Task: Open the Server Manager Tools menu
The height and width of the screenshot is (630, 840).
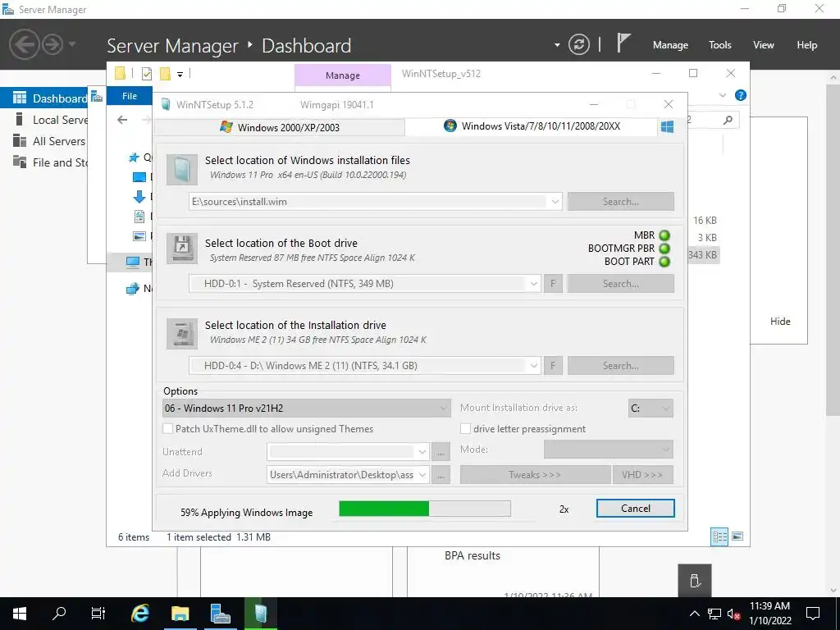Action: pyautogui.click(x=719, y=45)
